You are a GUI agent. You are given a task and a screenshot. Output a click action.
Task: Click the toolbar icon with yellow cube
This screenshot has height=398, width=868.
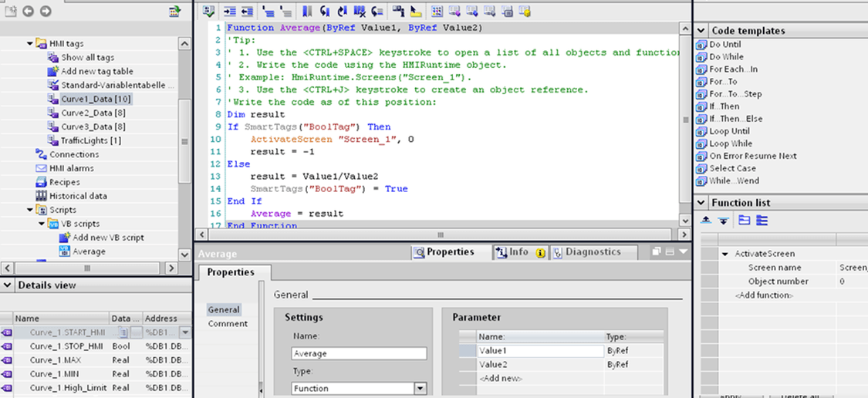525,11
